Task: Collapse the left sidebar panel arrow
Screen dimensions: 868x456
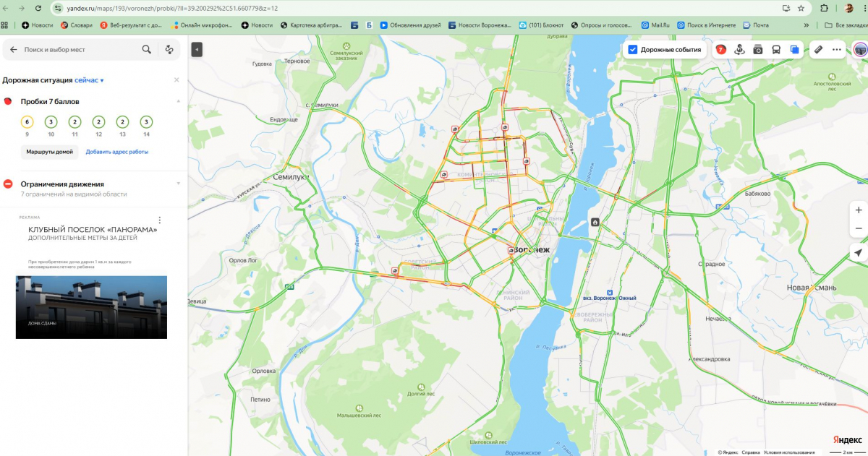Action: coord(197,49)
